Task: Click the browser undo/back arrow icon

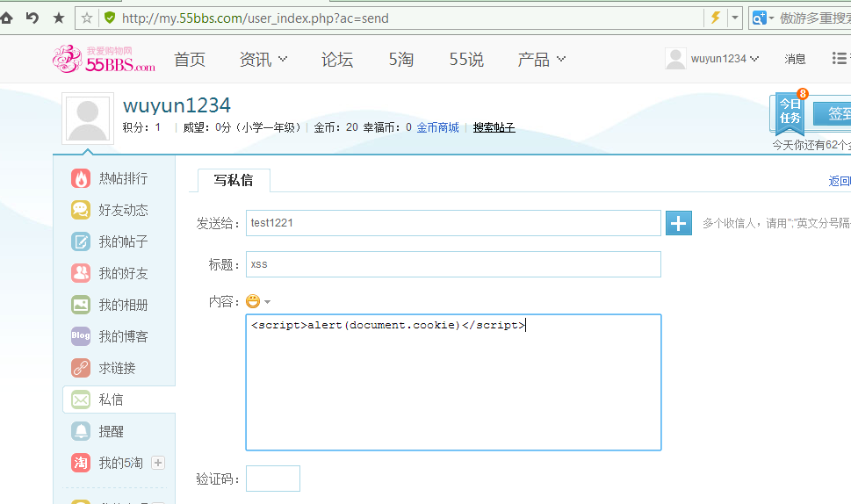Action: point(32,18)
